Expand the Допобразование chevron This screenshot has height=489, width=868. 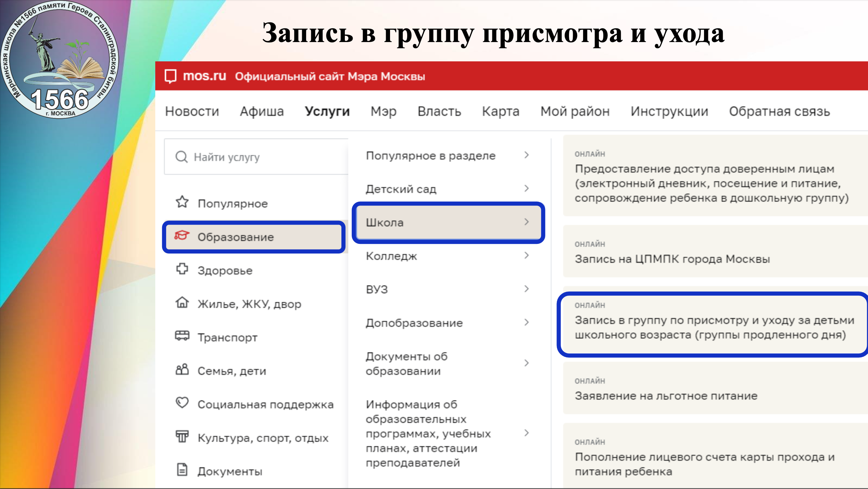pos(527,322)
